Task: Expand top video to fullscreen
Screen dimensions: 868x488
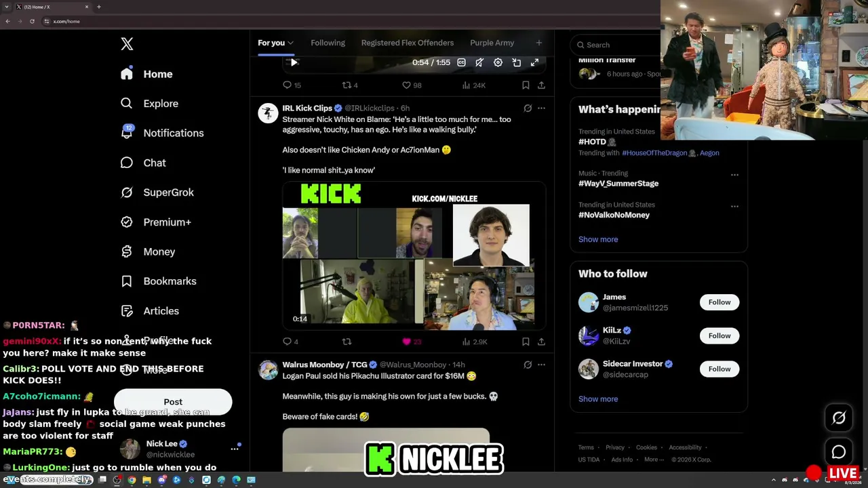Action: pos(534,62)
